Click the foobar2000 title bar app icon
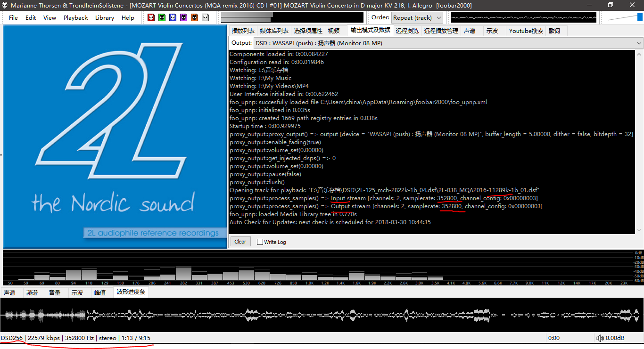Viewport: 644px width, 349px height. click(x=5, y=5)
